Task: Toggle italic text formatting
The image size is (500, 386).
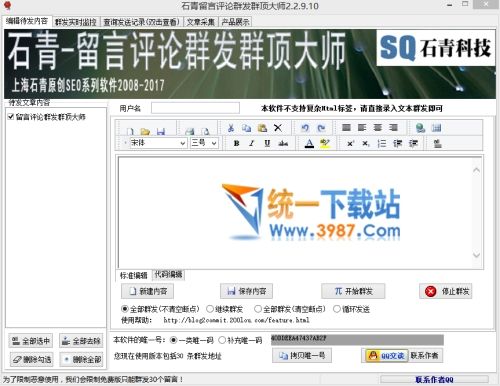Action: [252, 143]
